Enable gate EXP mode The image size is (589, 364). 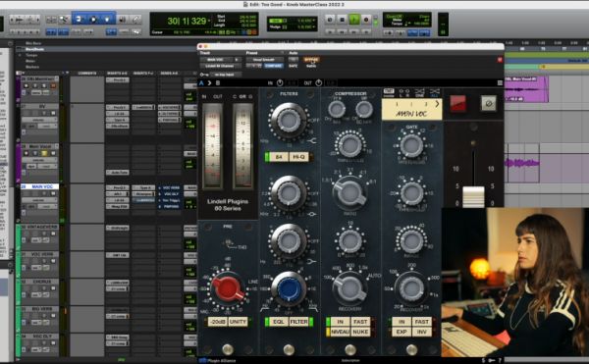tap(402, 332)
